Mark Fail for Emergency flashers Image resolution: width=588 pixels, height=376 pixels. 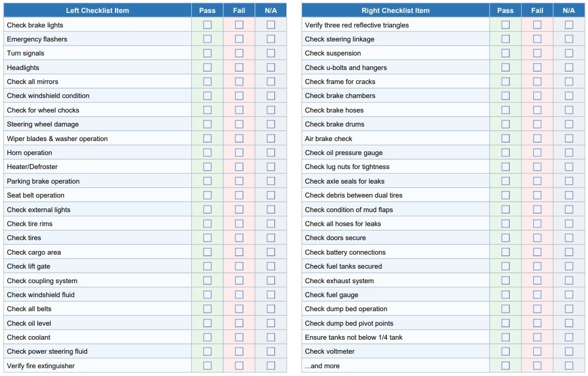[239, 38]
